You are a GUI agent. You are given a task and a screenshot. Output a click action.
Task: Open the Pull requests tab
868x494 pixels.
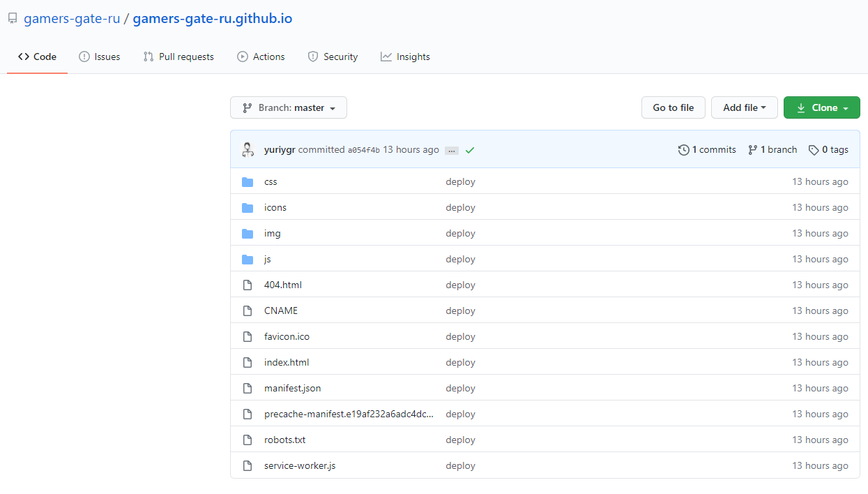click(178, 57)
